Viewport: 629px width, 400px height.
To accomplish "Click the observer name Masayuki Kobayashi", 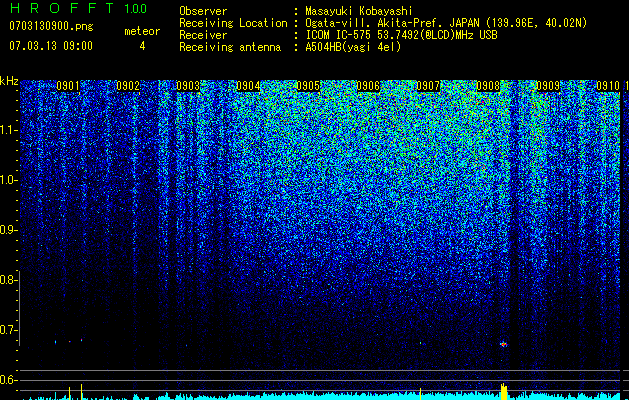I will click(x=359, y=11).
